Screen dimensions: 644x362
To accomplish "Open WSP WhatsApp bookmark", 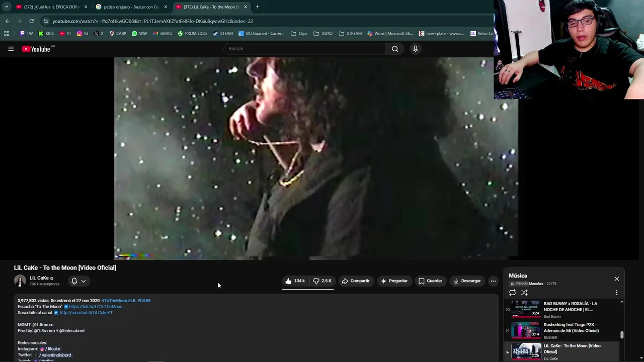I will click(x=139, y=34).
